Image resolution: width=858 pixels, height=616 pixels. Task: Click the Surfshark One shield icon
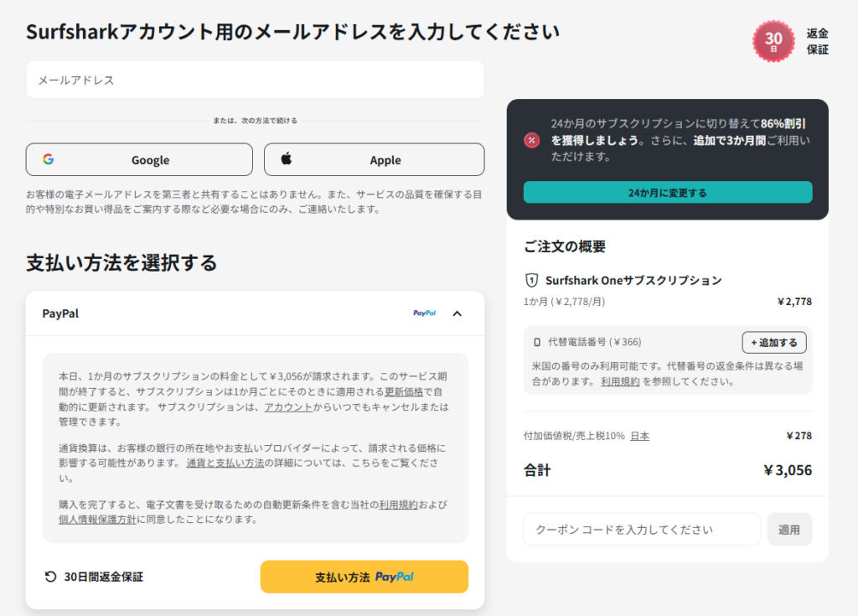(531, 281)
